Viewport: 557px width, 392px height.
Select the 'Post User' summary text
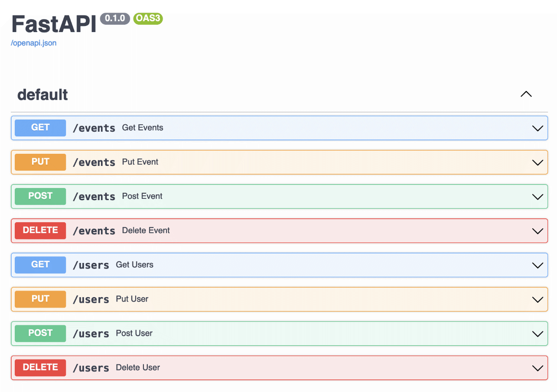coord(134,333)
